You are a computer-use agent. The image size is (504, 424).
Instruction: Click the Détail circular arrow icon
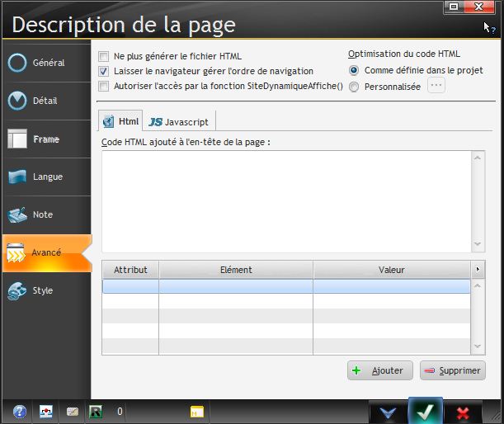tap(17, 101)
